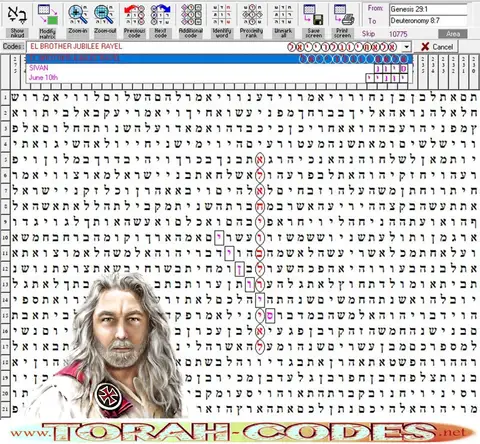Click row header number 5
480x444 pixels.
[5, 160]
